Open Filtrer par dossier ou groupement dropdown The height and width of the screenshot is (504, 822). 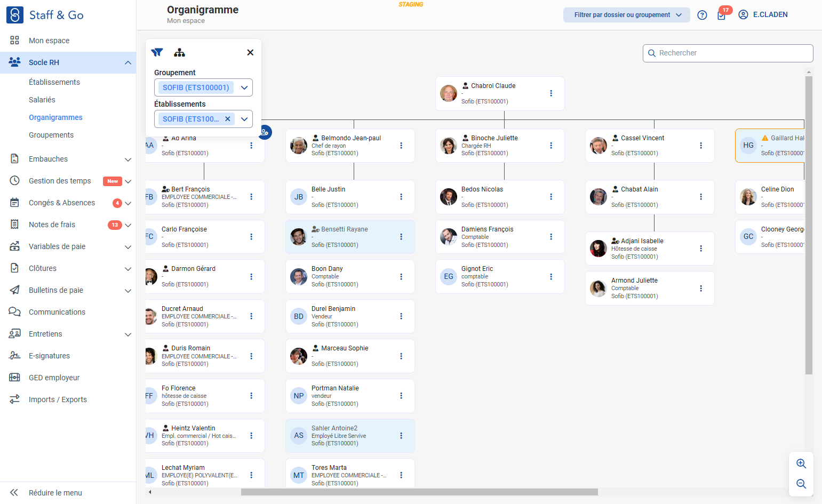[x=627, y=15]
